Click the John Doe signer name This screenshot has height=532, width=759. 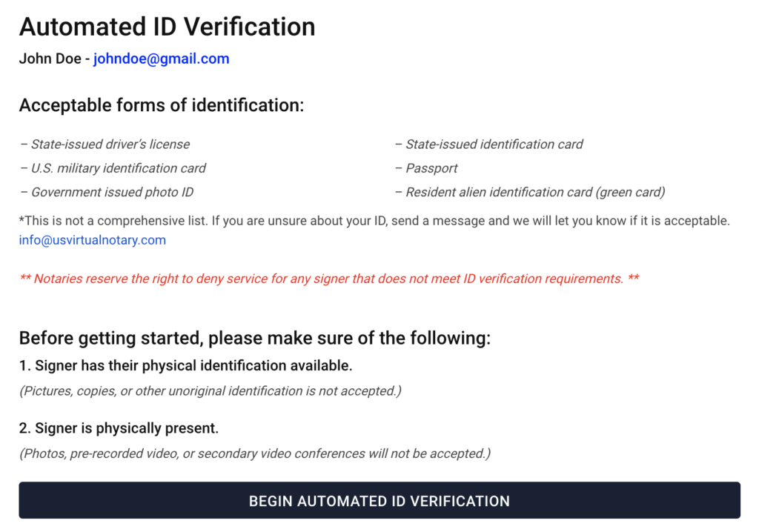coord(50,59)
